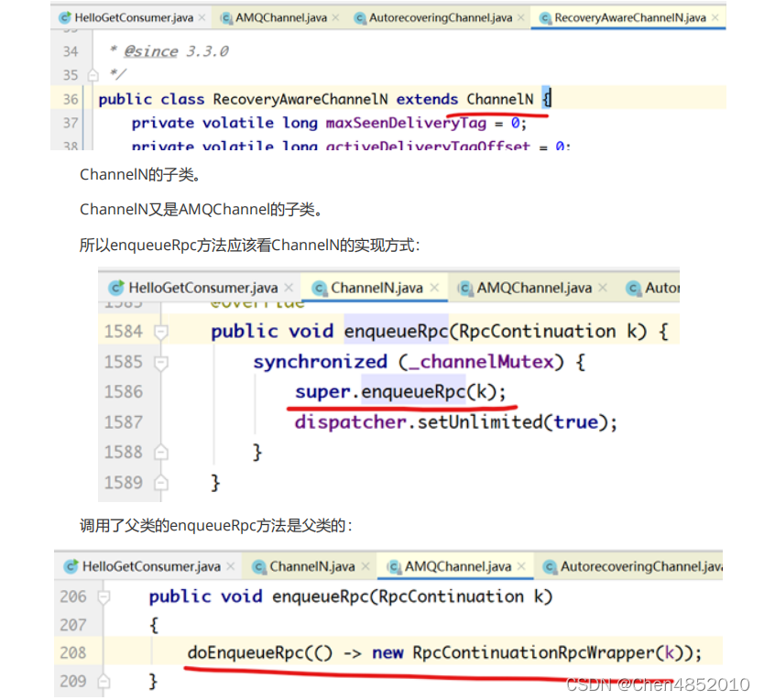This screenshot has height=700, width=764.
Task: Click ChannelN superclass name on line 36
Action: tap(500, 99)
